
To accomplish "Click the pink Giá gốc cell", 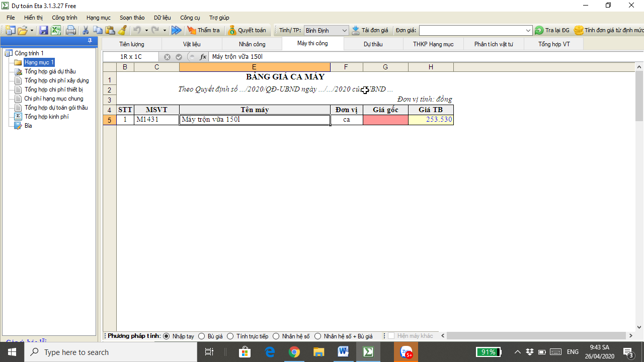I will point(385,120).
